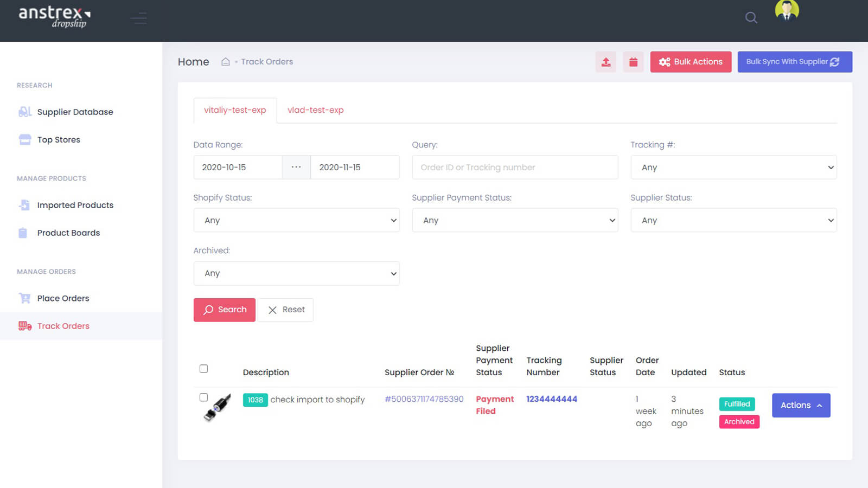
Task: Switch to the vlad-test-exp tab
Action: click(316, 110)
